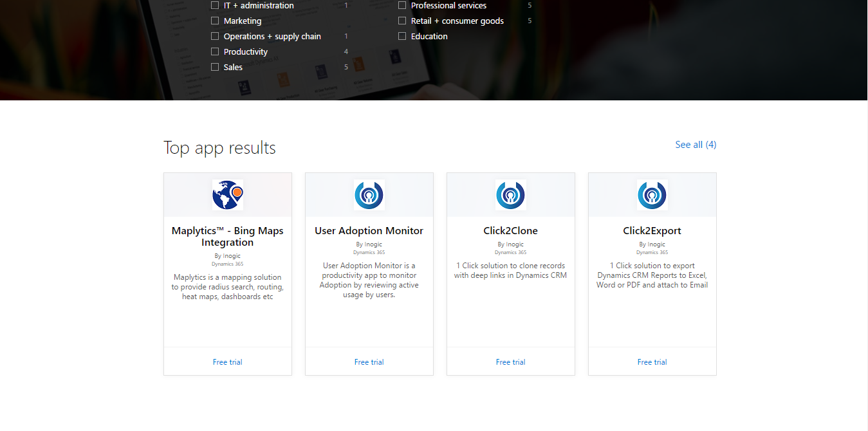This screenshot has height=431, width=868.
Task: Click the User Adoption Monitor app icon
Action: click(x=369, y=195)
